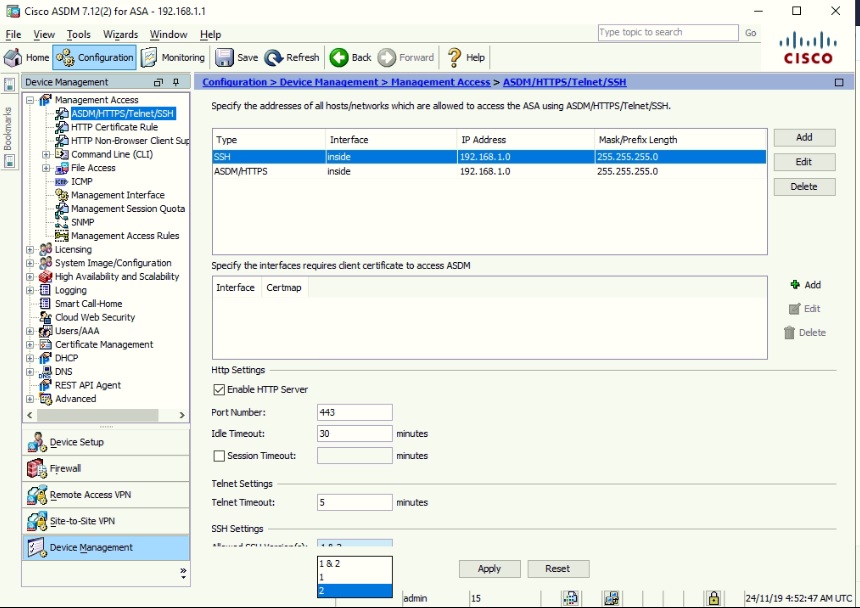
Task: Refresh the ASDM configuration
Action: (x=292, y=58)
